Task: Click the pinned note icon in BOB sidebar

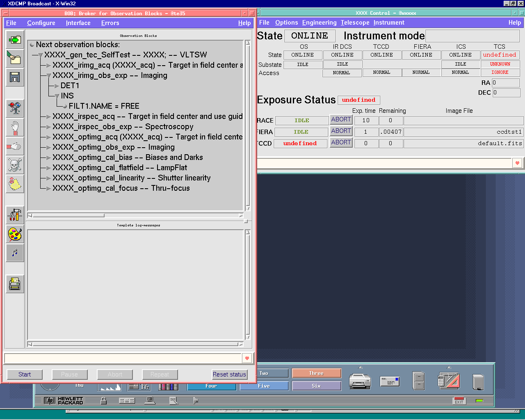Action: (15, 184)
